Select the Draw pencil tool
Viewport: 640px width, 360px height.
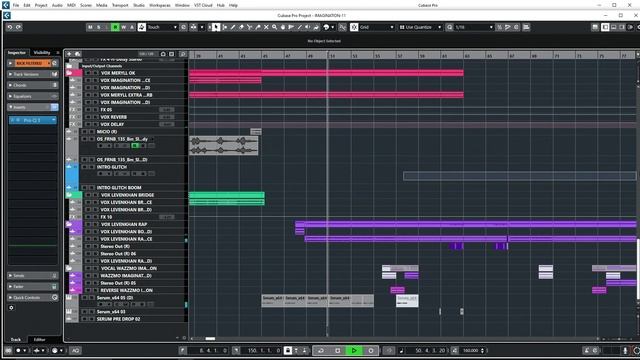click(x=233, y=27)
